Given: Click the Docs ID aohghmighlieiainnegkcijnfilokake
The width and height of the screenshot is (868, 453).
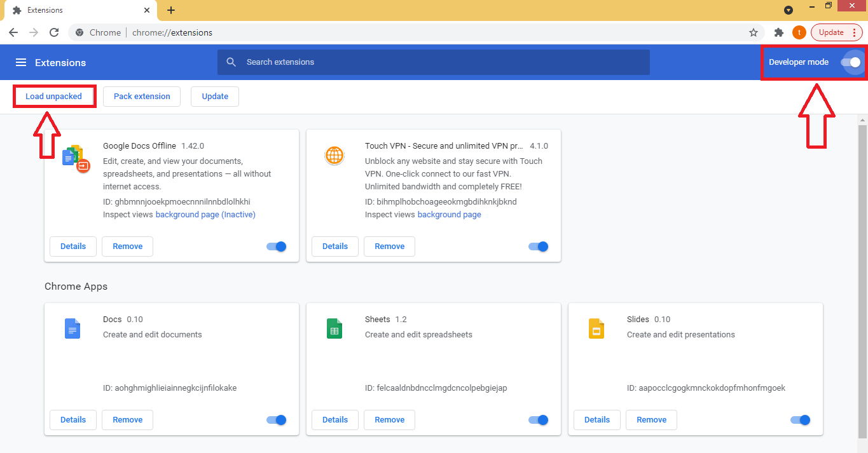Looking at the screenshot, I should (x=170, y=388).
